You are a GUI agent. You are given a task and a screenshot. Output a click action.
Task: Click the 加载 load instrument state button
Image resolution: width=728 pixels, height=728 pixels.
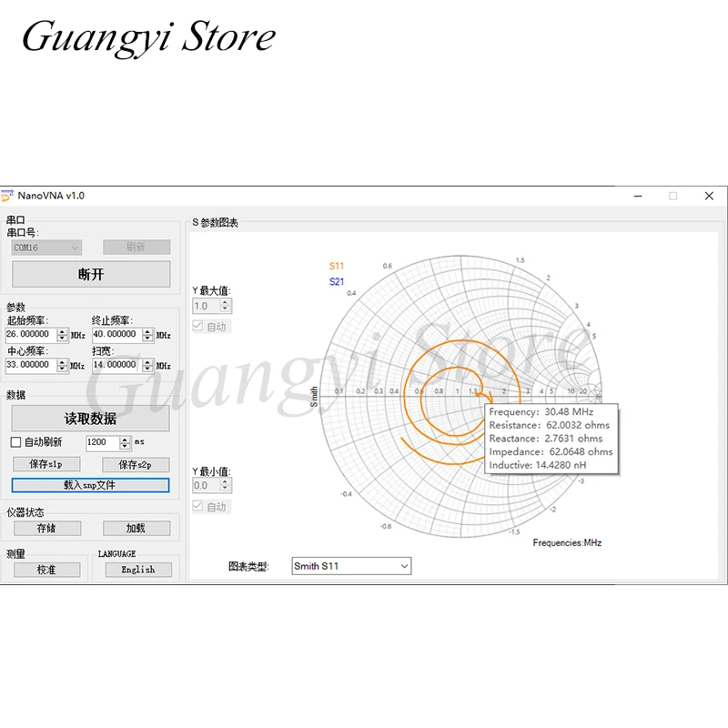click(x=136, y=529)
